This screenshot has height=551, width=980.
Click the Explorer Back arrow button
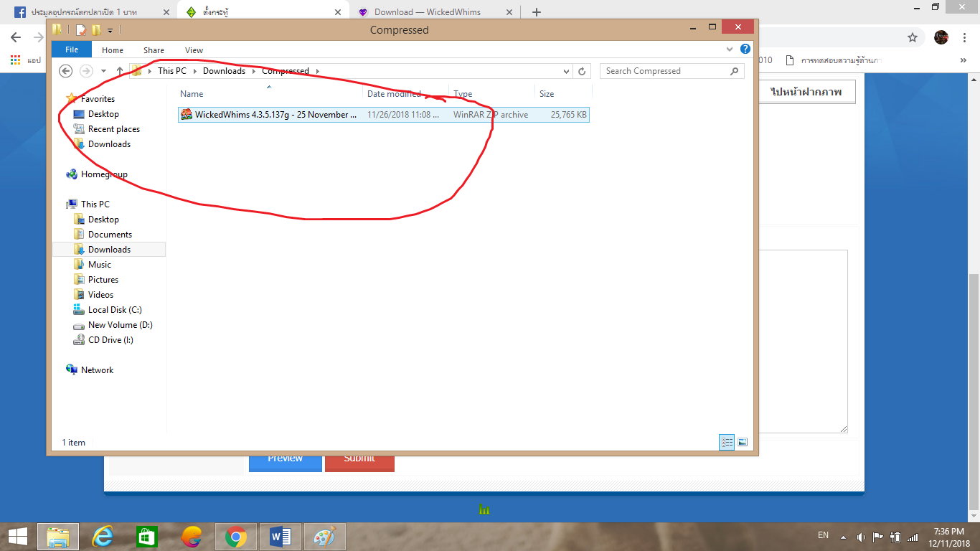click(x=65, y=71)
